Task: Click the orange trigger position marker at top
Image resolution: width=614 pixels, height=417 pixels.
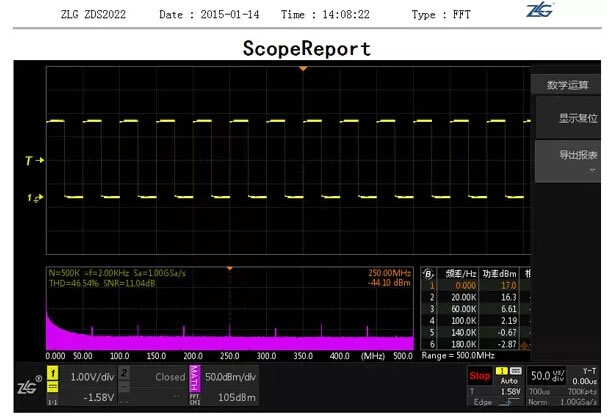Action: coord(301,68)
